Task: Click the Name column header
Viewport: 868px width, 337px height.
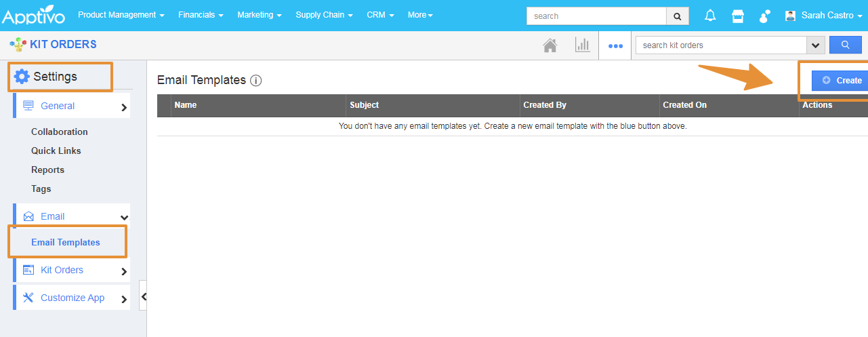Action: pyautogui.click(x=185, y=105)
